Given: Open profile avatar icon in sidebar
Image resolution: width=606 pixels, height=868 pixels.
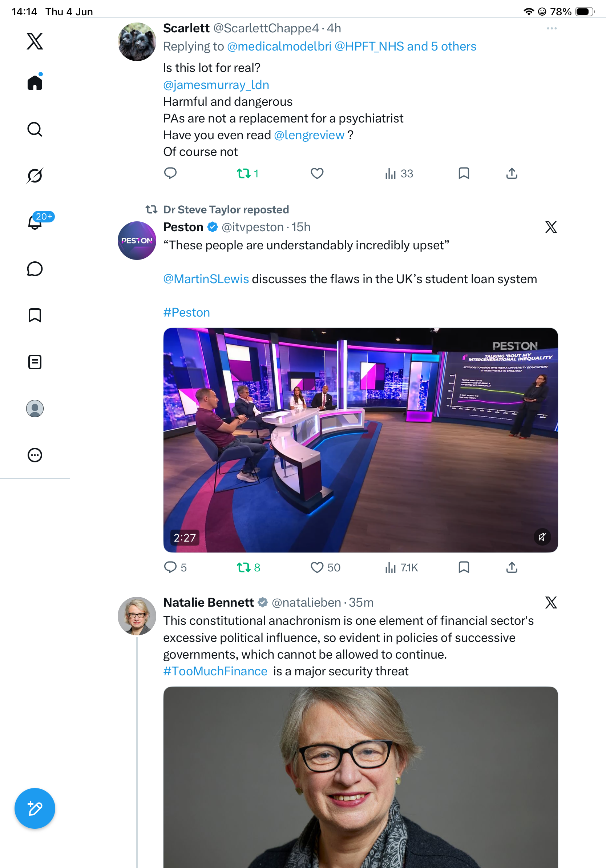Looking at the screenshot, I should (x=35, y=409).
